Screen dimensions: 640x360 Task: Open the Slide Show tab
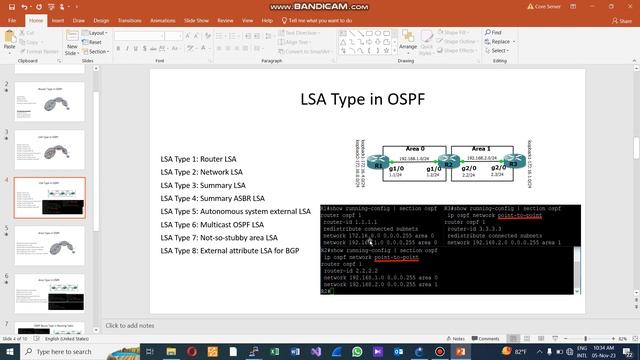[x=196, y=20]
